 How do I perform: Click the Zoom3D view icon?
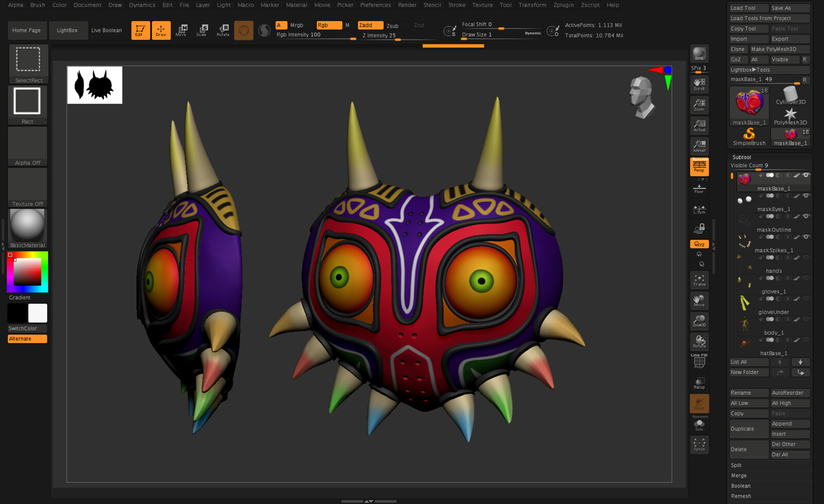pyautogui.click(x=699, y=321)
